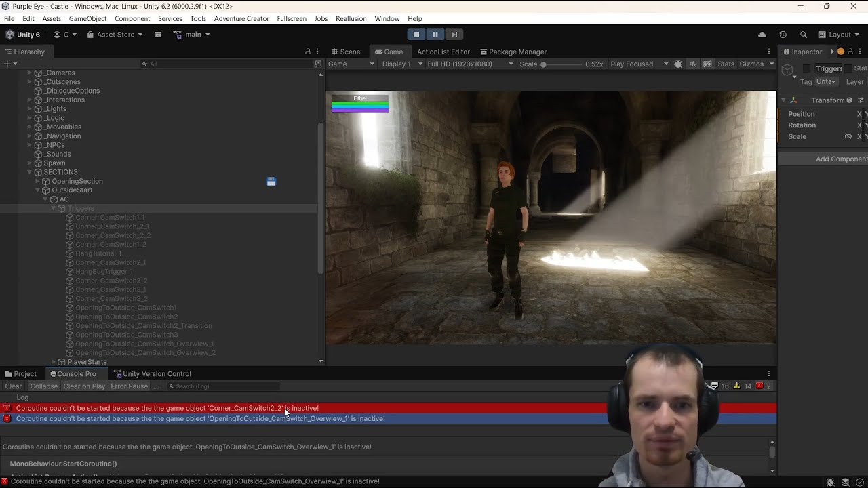
Task: Open the Transform component help icon
Action: (x=849, y=100)
